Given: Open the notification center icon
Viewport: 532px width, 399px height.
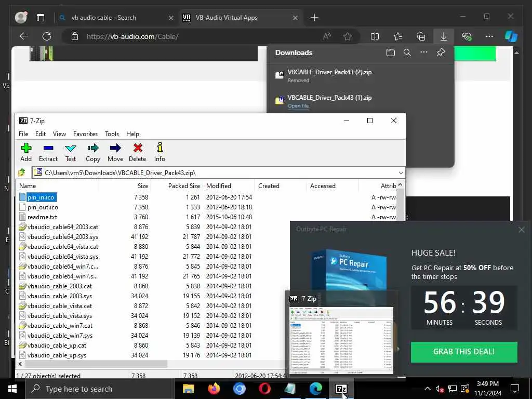Looking at the screenshot, I should click(x=515, y=389).
